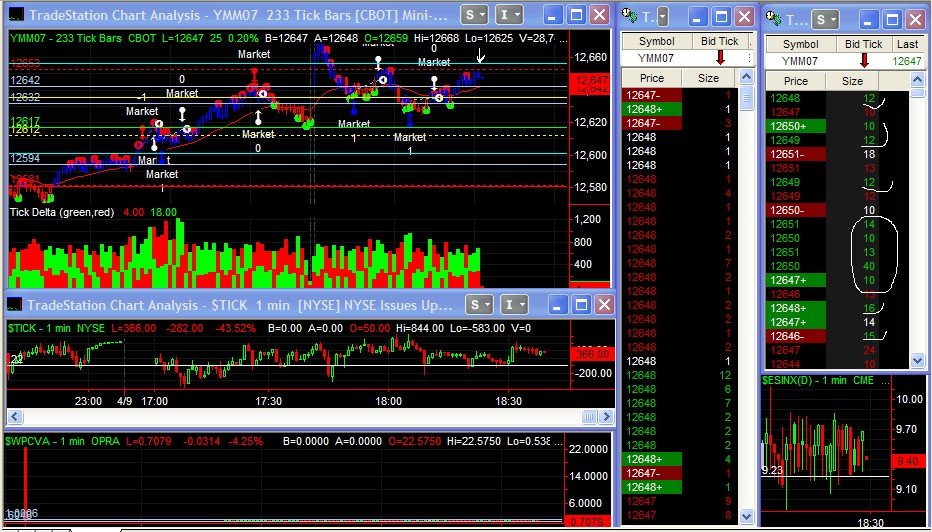Select the 12648 row with size 12 in the Time & Sales window without a Last column
The width and height of the screenshot is (932, 532).
point(680,375)
